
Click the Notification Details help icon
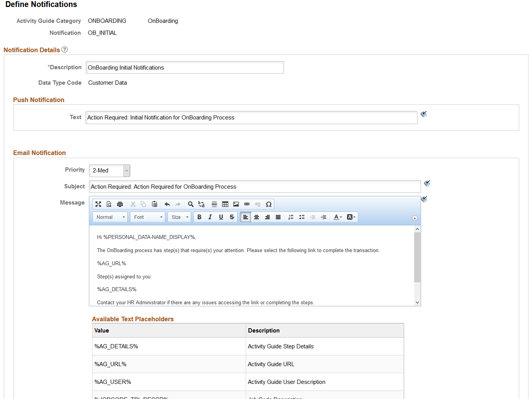tap(65, 49)
